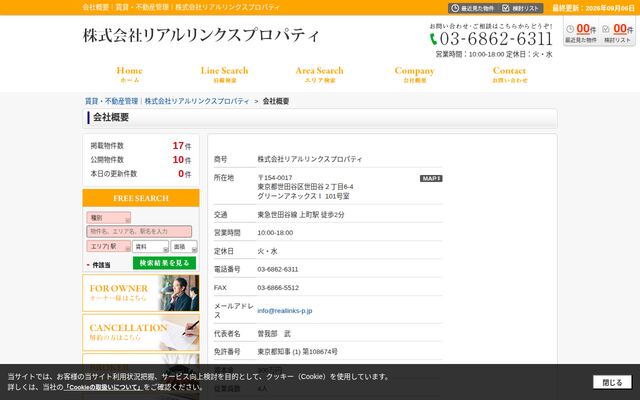Click the 定休日 value 火・水 in table

coord(267,251)
